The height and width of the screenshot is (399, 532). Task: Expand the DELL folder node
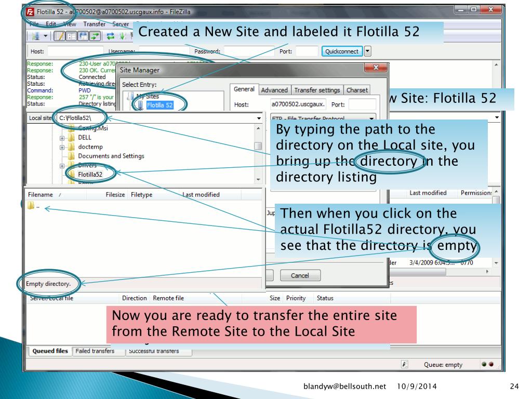click(62, 138)
